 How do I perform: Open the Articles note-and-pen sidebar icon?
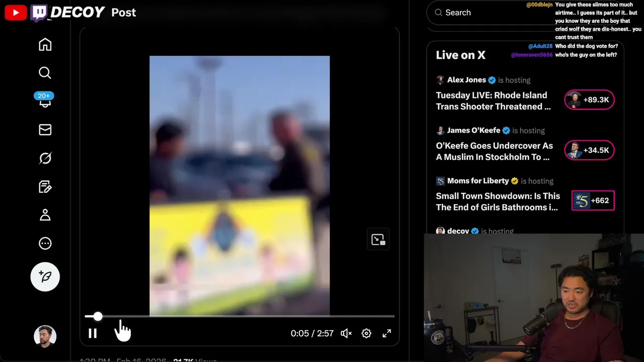[x=45, y=187]
